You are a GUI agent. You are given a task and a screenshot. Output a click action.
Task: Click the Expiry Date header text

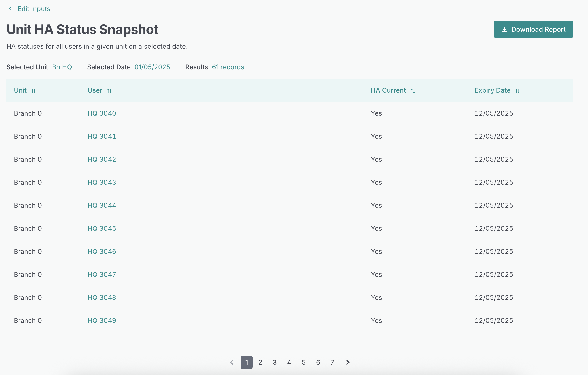(492, 90)
